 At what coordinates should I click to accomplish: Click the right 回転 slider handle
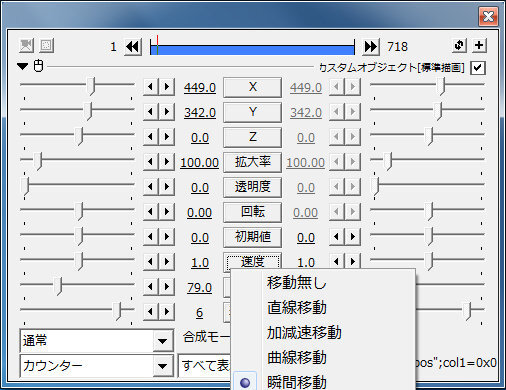pos(430,211)
